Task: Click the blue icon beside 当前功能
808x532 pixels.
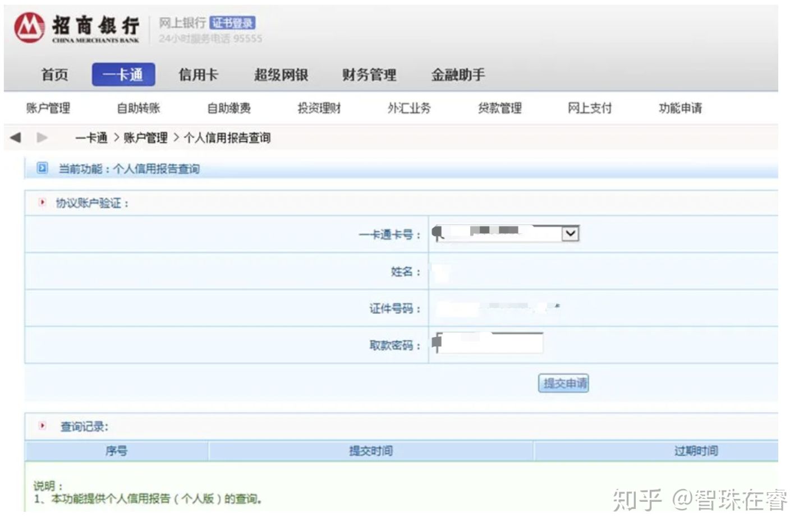Action: pos(42,168)
